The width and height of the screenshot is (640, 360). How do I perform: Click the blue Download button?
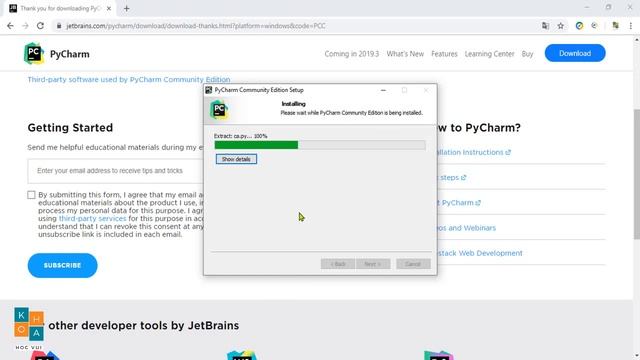click(575, 53)
